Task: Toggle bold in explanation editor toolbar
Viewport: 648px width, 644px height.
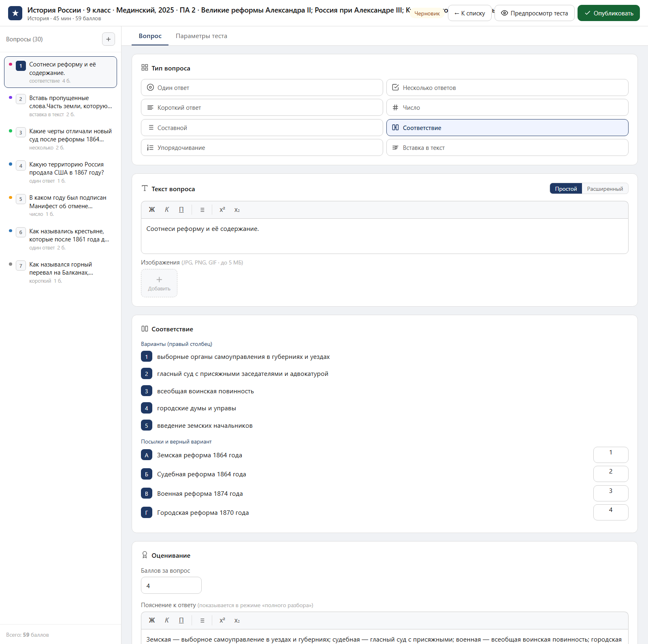Action: coord(152,621)
